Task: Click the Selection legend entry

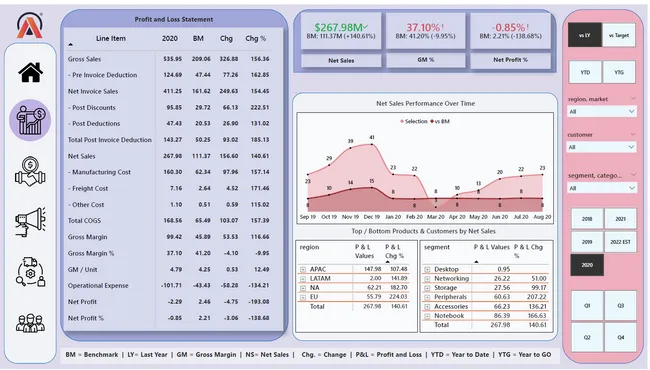Action: pyautogui.click(x=413, y=121)
